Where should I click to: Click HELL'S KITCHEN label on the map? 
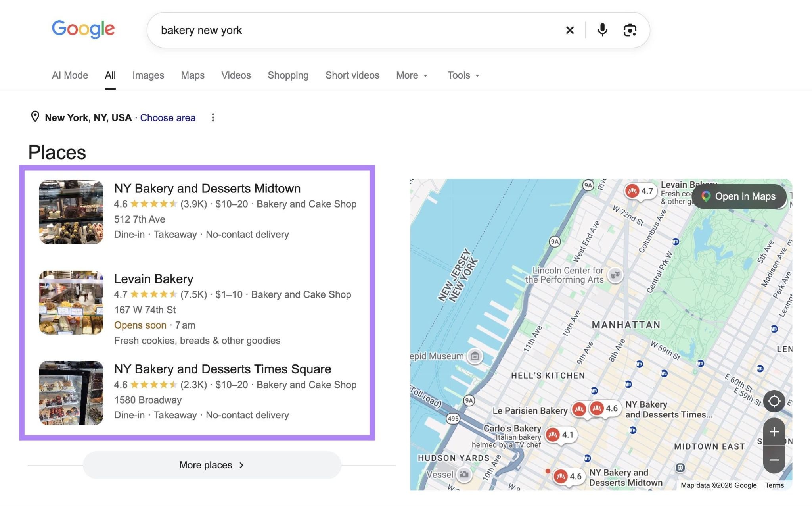[x=548, y=375]
